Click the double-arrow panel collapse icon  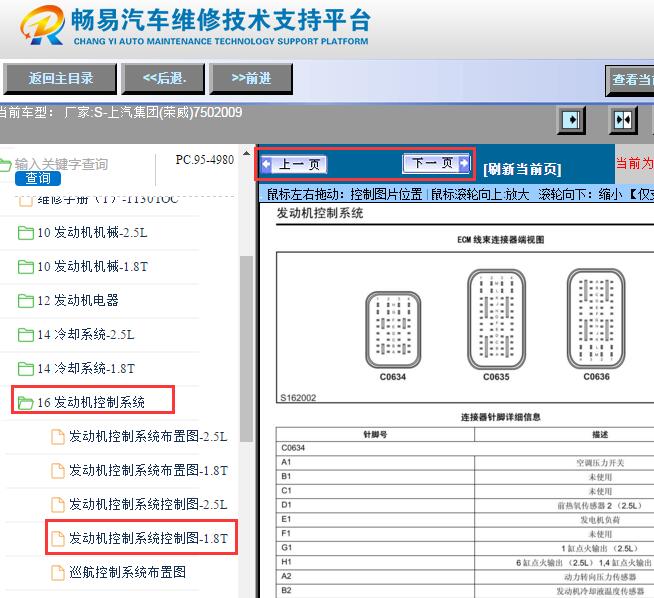click(623, 120)
